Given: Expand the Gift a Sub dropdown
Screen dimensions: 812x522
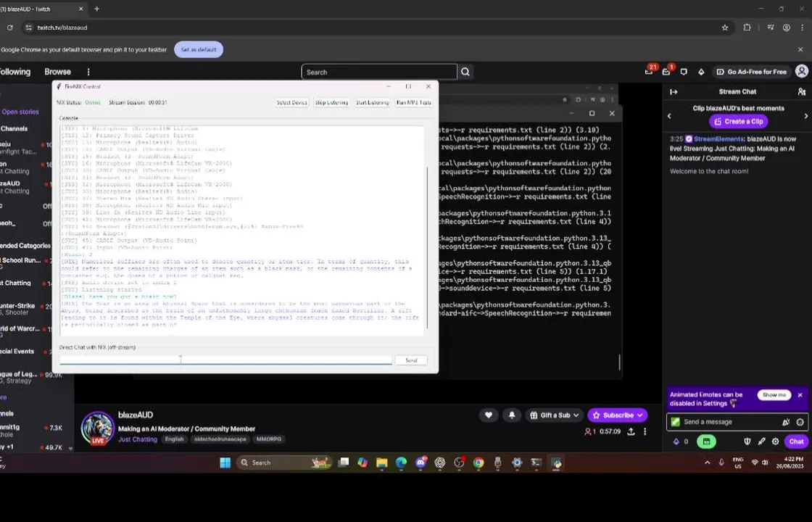Looking at the screenshot, I should [x=554, y=415].
